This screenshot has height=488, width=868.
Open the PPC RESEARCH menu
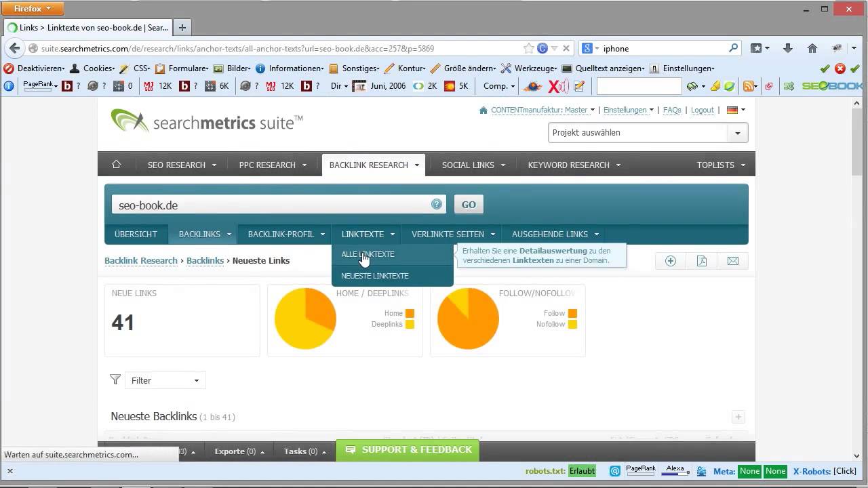click(273, 165)
